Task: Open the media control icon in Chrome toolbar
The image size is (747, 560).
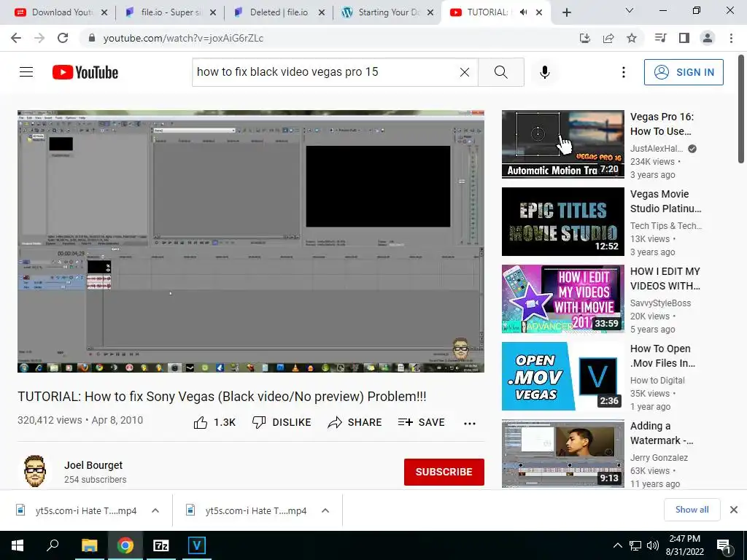Action: (661, 38)
